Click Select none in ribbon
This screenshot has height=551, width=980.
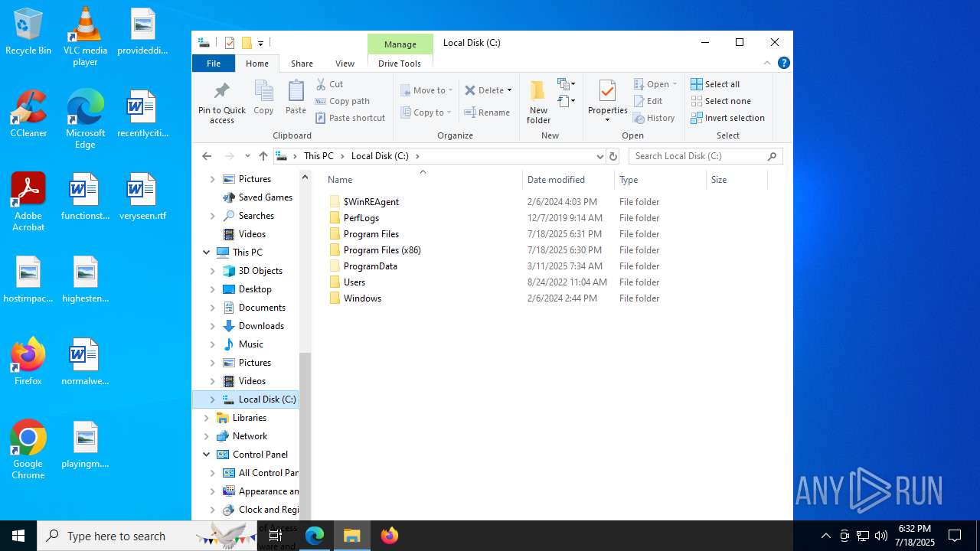pyautogui.click(x=720, y=101)
